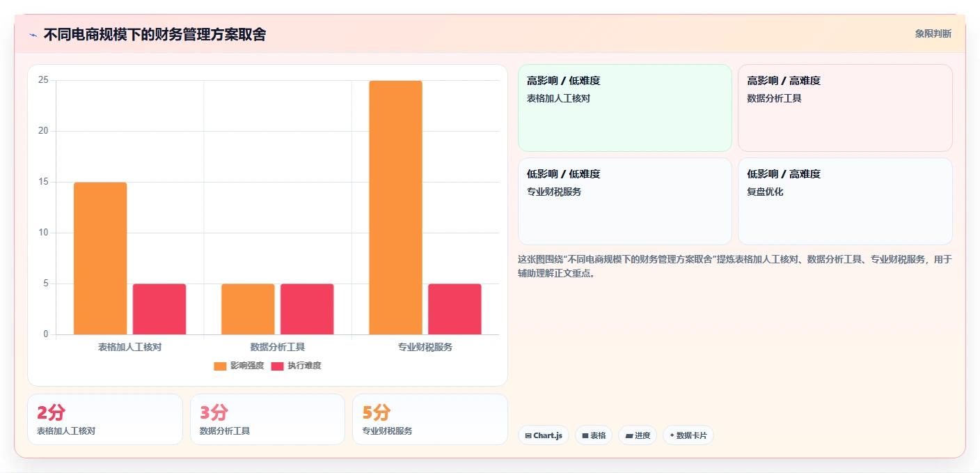
Task: Click the 执行难度 legend label
Action: 304,366
